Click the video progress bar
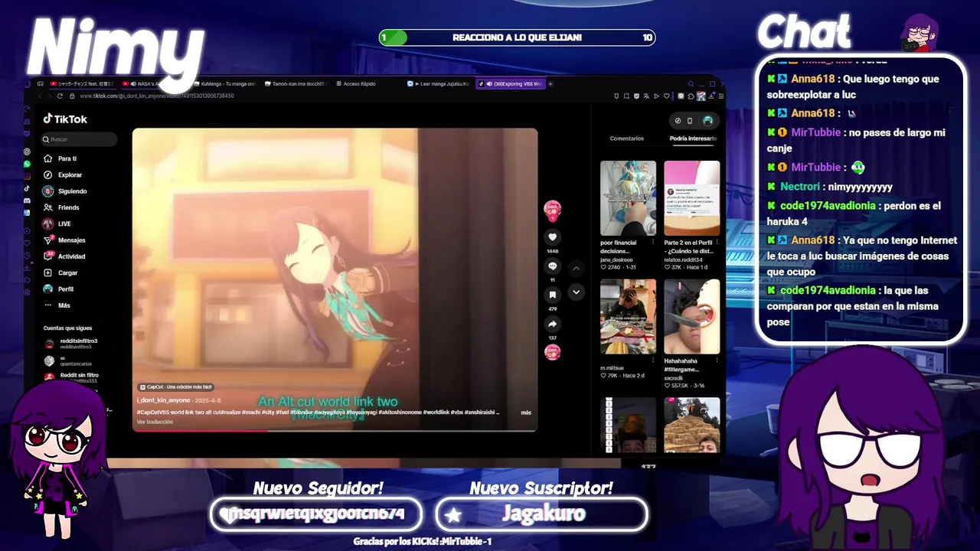The height and width of the screenshot is (551, 980). coord(335,431)
